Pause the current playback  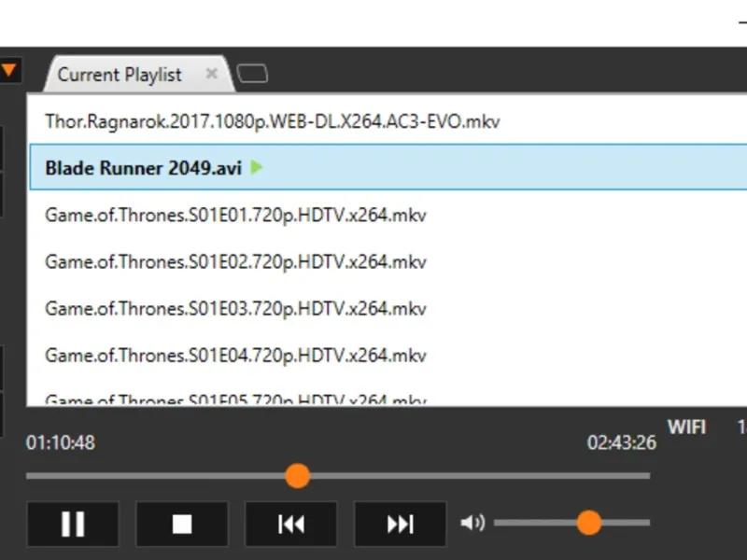(73, 524)
